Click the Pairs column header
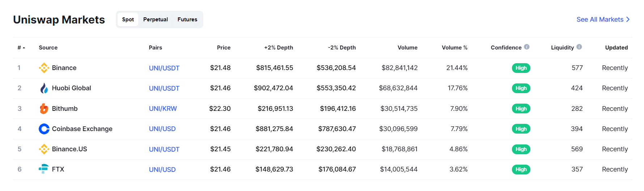Screen dimensions: 644x191 [x=156, y=48]
